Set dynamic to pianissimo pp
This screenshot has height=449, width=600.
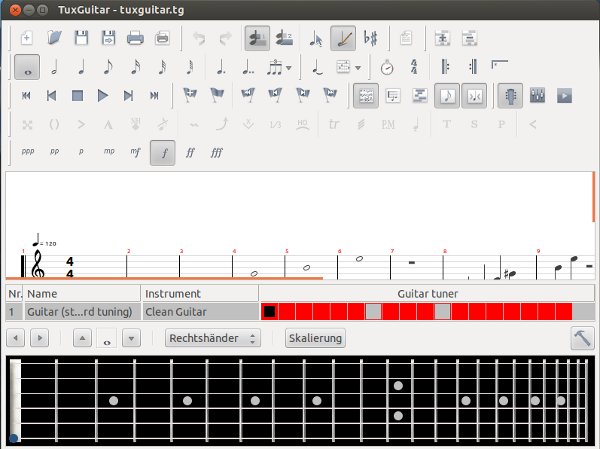54,152
